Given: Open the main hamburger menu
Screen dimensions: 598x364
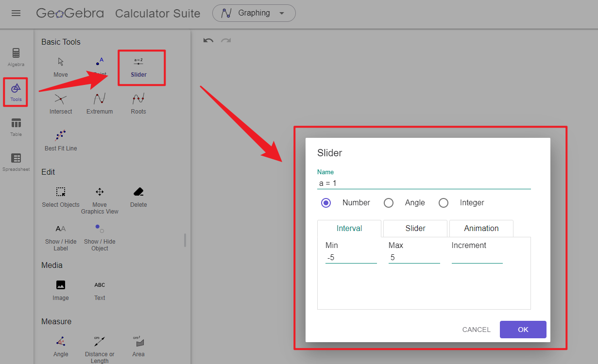Looking at the screenshot, I should coord(16,13).
